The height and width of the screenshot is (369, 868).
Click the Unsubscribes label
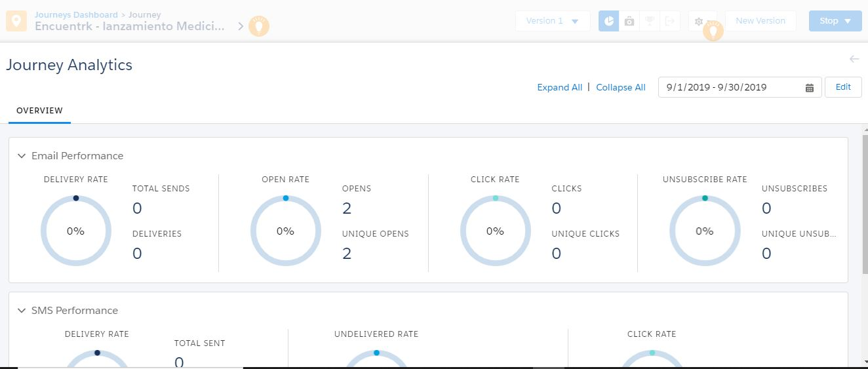(x=795, y=189)
